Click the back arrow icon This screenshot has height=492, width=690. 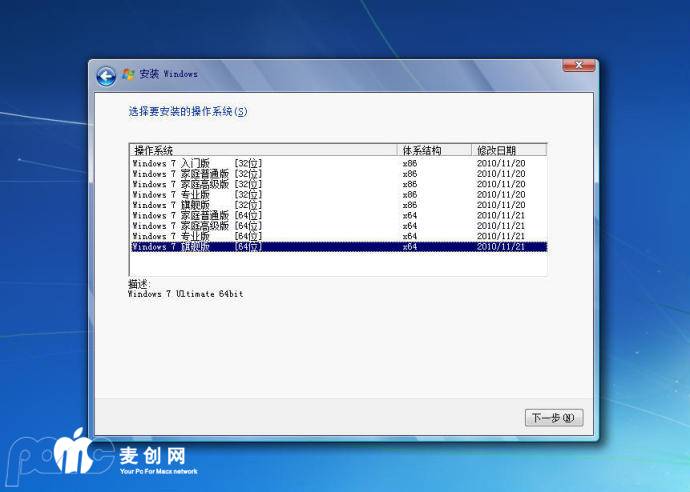[x=106, y=76]
